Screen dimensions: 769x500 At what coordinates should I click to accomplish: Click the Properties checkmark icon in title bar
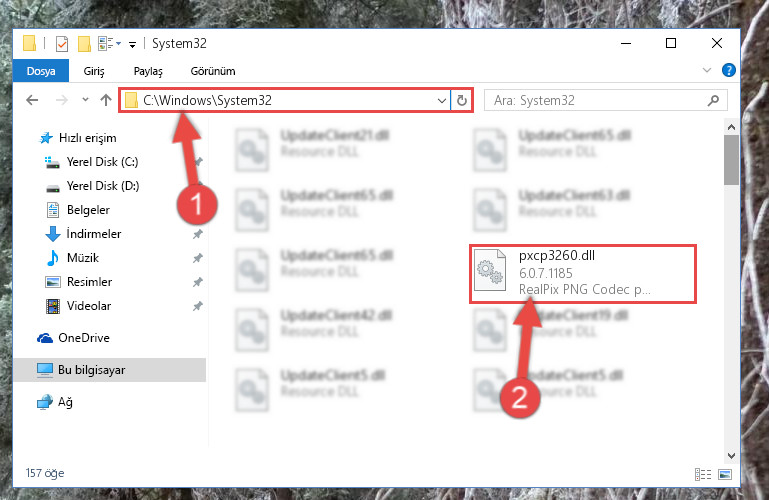point(62,44)
